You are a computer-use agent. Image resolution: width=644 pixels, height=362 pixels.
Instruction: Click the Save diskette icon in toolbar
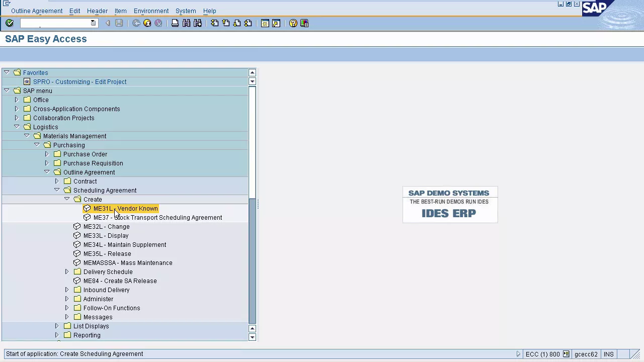point(119,23)
